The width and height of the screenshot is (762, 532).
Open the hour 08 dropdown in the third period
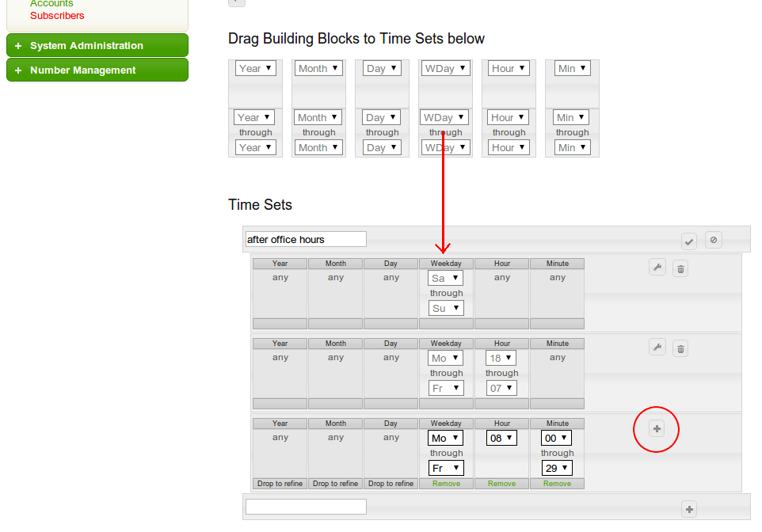[501, 439]
